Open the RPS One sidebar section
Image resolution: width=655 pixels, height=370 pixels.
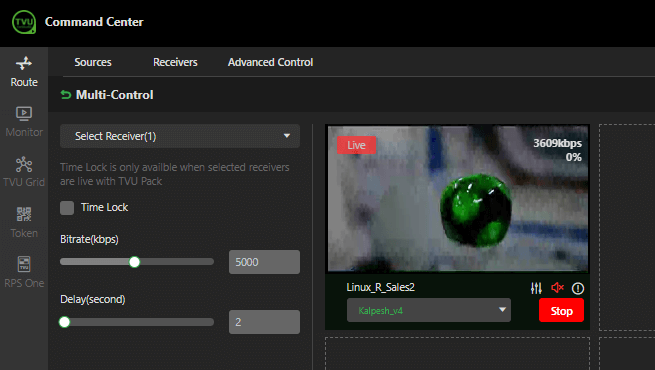tap(24, 272)
